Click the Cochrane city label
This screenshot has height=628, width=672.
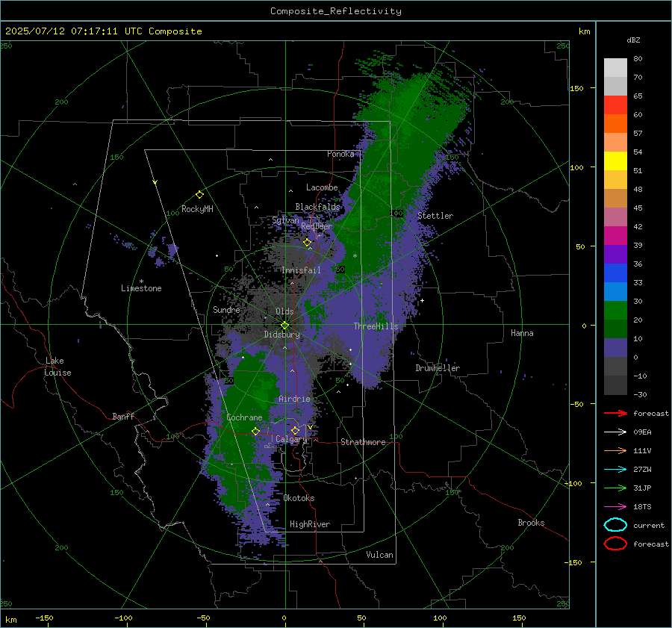coord(244,417)
